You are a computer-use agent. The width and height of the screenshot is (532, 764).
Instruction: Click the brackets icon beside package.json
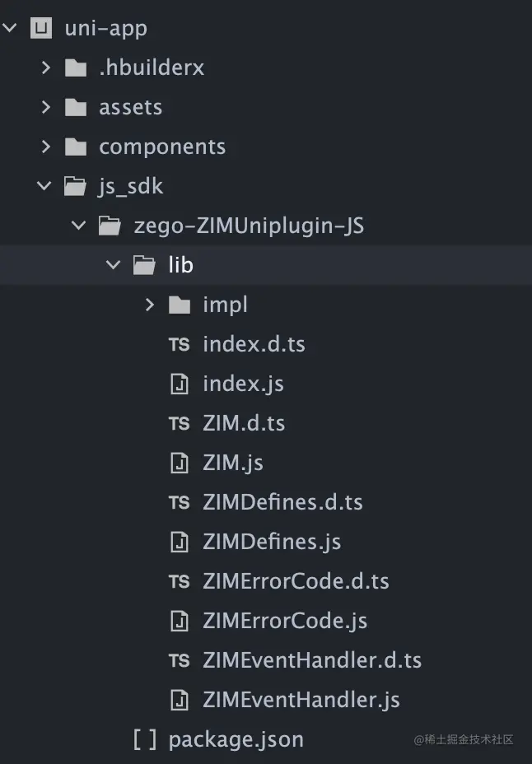[x=145, y=739]
